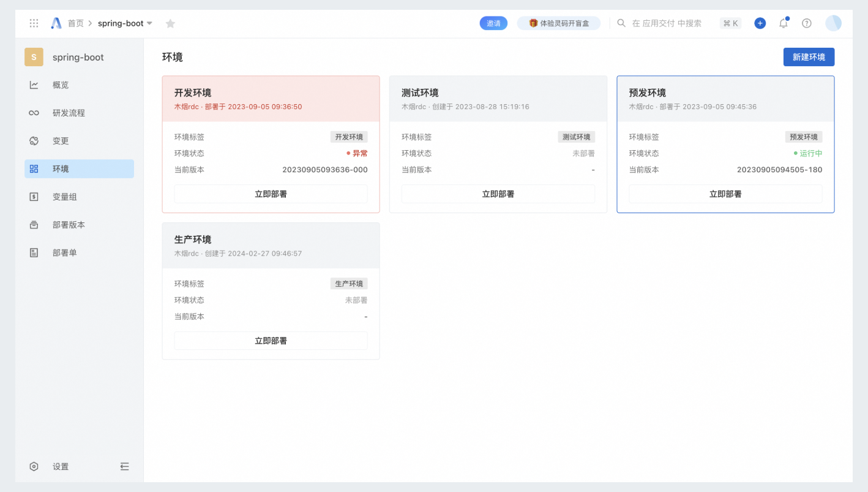Click the 变量组 sidebar icon
The height and width of the screenshot is (492, 868).
pos(34,197)
